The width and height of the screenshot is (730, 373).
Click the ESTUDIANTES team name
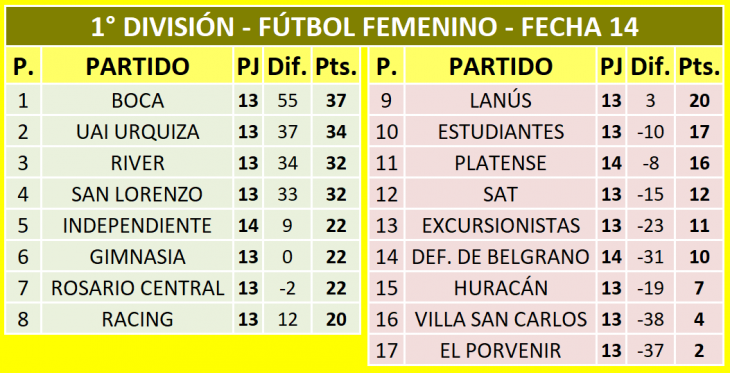click(500, 132)
